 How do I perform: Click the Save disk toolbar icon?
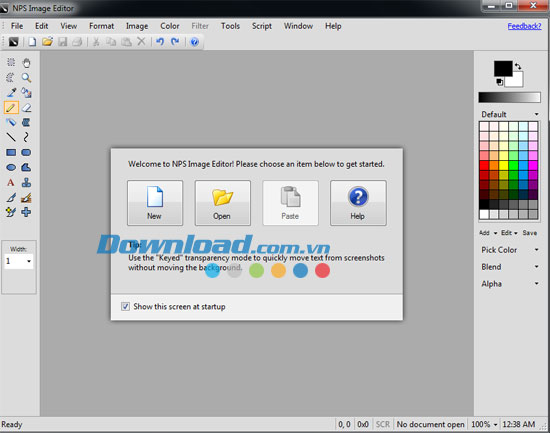pyautogui.click(x=62, y=42)
